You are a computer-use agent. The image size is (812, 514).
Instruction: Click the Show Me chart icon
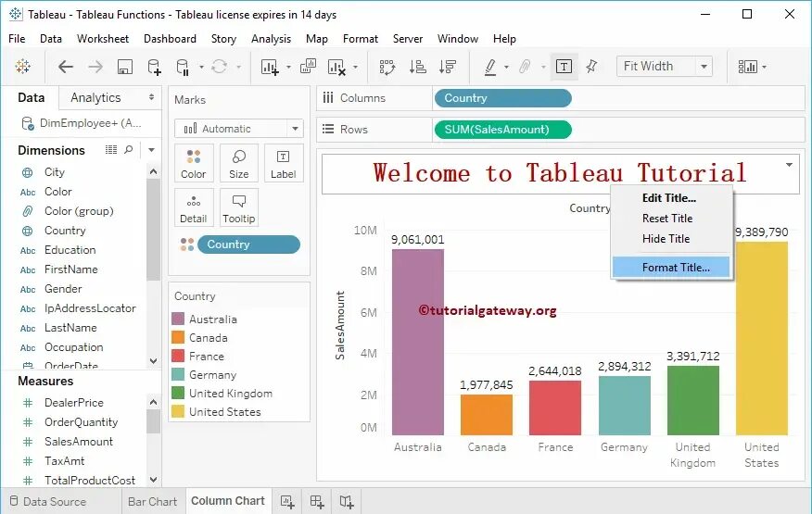click(x=748, y=67)
